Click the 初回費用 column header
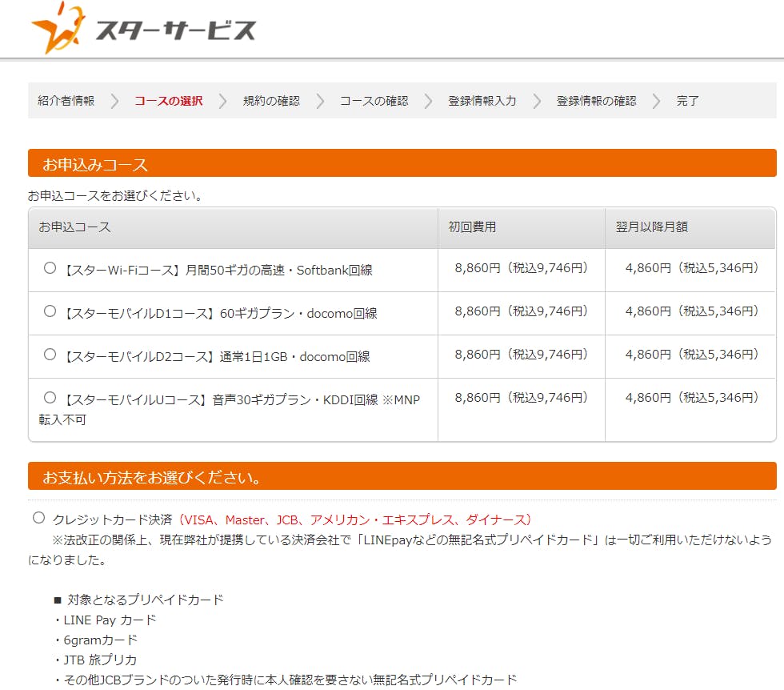Image resolution: width=784 pixels, height=690 pixels. point(472,227)
